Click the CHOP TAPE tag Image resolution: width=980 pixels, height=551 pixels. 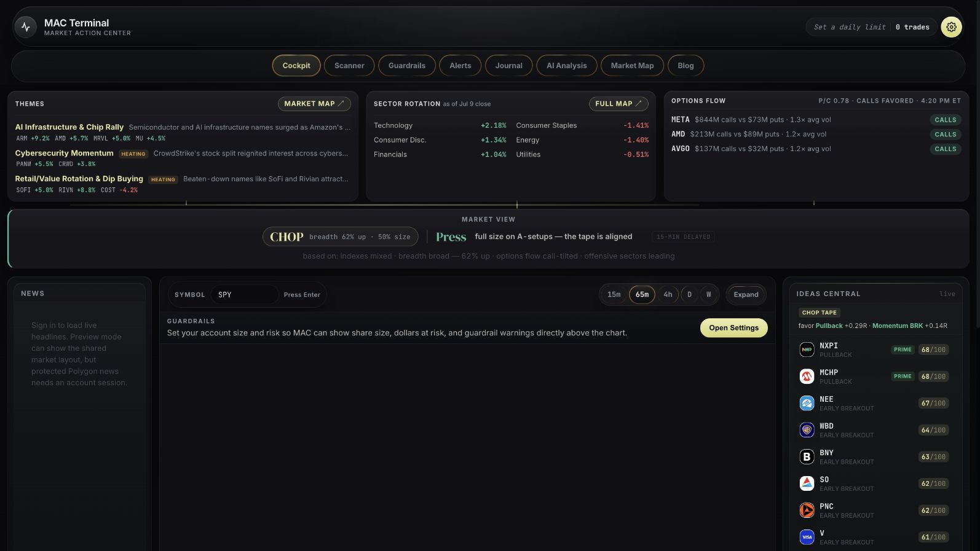[x=820, y=313]
